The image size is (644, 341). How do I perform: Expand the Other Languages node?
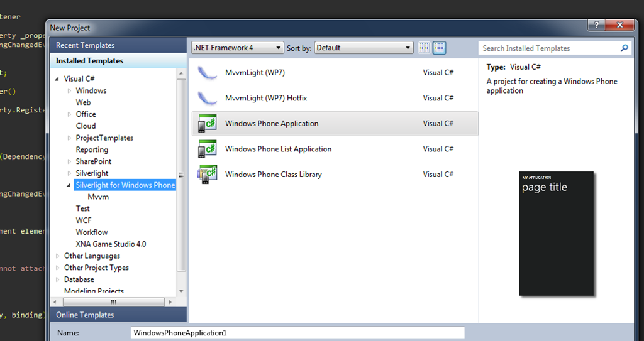tap(57, 256)
